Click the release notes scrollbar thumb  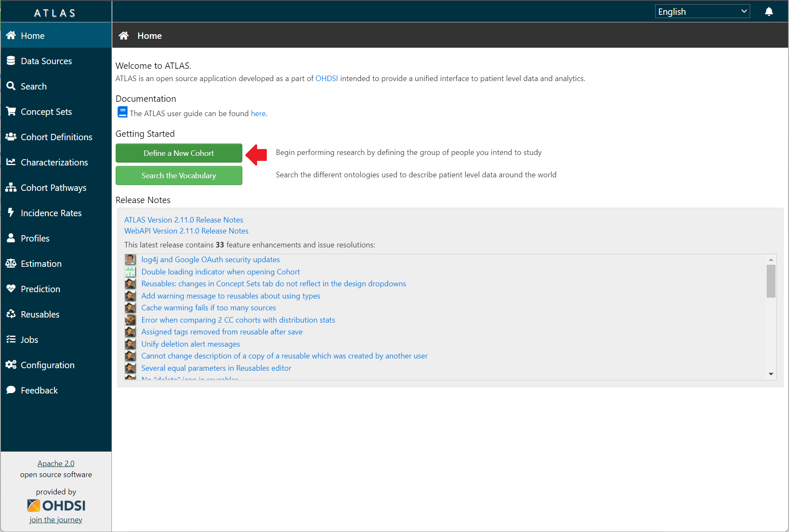(x=771, y=281)
